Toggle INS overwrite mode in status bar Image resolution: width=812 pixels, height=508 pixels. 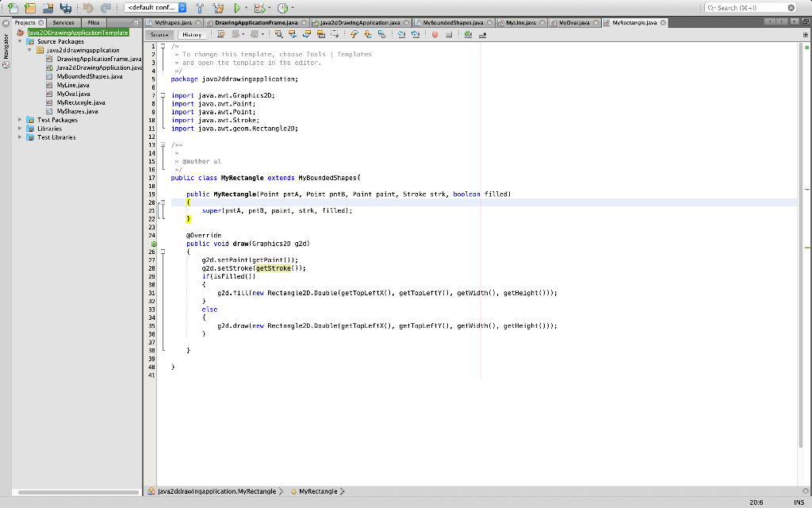(x=801, y=502)
